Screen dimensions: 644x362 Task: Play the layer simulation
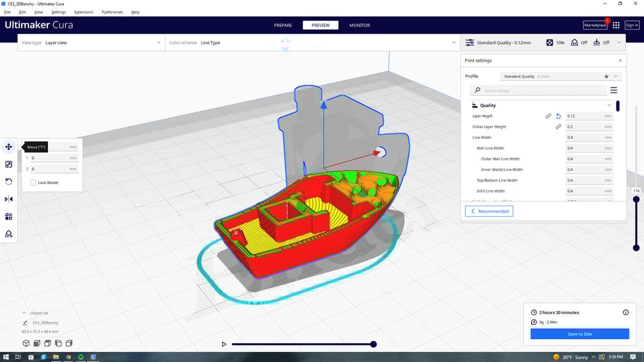[224, 344]
